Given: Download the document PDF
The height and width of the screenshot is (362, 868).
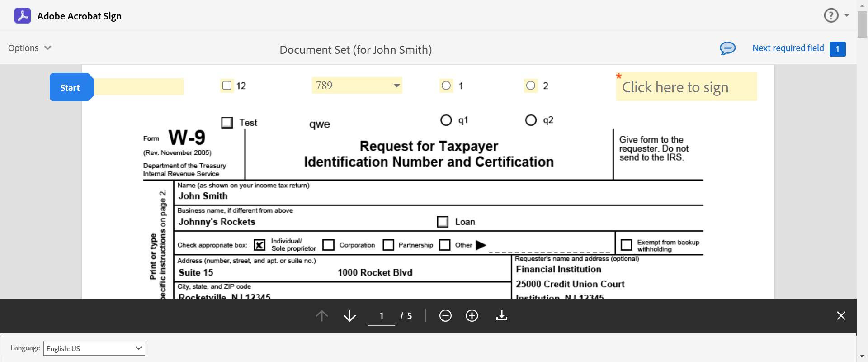Looking at the screenshot, I should (x=502, y=315).
